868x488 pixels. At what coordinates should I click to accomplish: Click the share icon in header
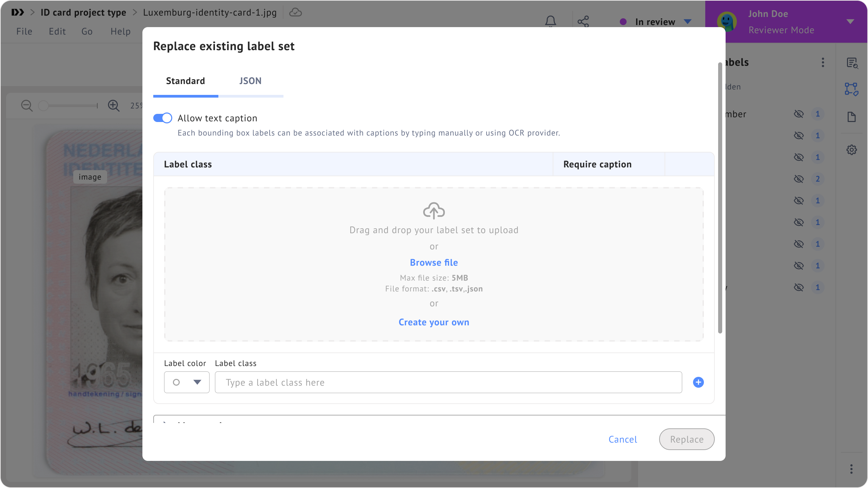click(583, 22)
